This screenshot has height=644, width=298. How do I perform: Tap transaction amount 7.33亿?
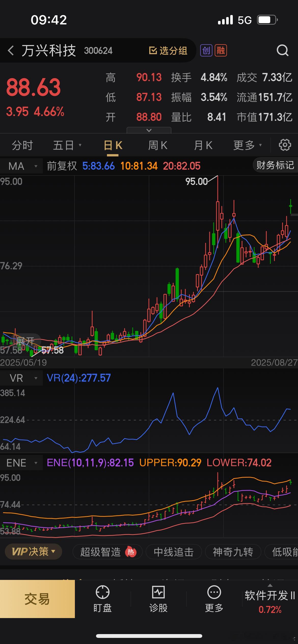click(x=277, y=77)
